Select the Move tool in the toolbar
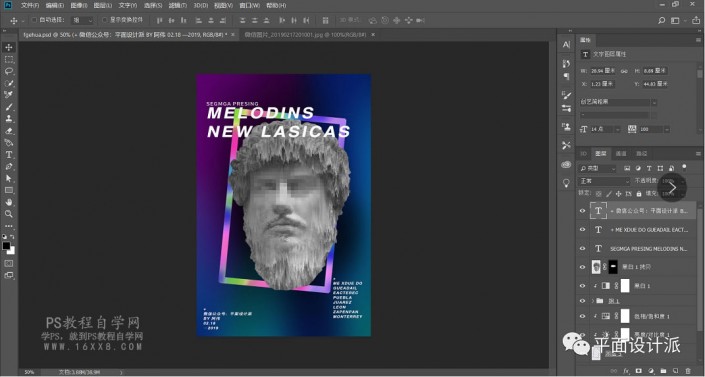The width and height of the screenshot is (705, 377). click(9, 47)
